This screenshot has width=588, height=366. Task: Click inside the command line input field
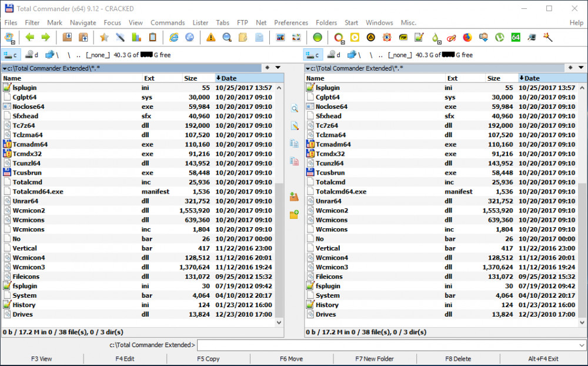(353, 345)
